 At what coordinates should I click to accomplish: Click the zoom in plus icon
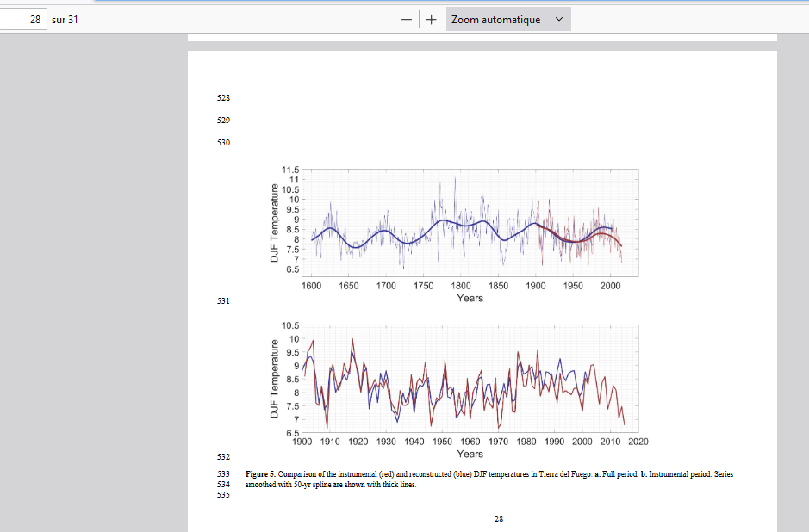pyautogui.click(x=430, y=19)
